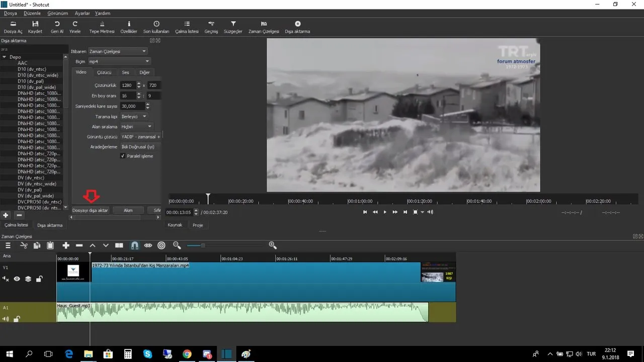Open the Ayarlar menu
Image resolution: width=644 pixels, height=362 pixels.
tap(82, 13)
